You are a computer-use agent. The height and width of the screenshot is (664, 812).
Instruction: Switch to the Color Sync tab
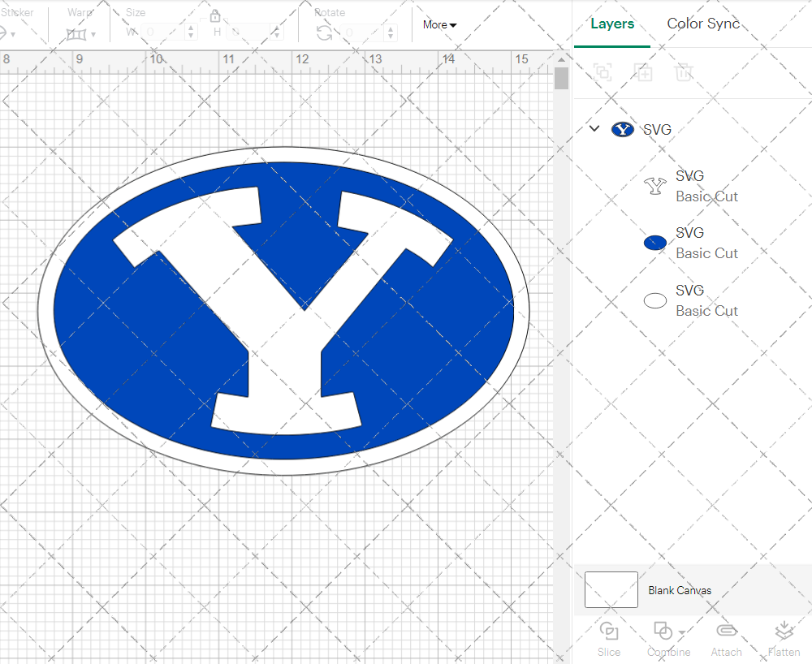702,24
